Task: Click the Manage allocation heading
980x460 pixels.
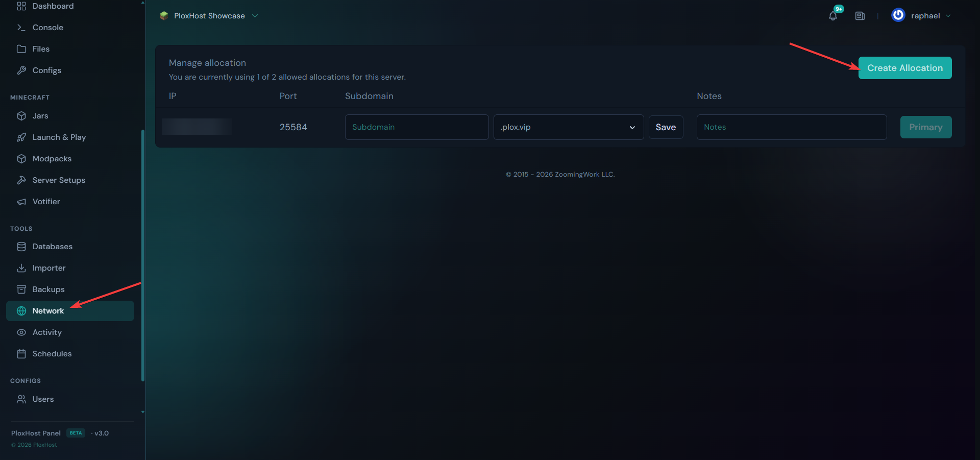Action: 207,63
